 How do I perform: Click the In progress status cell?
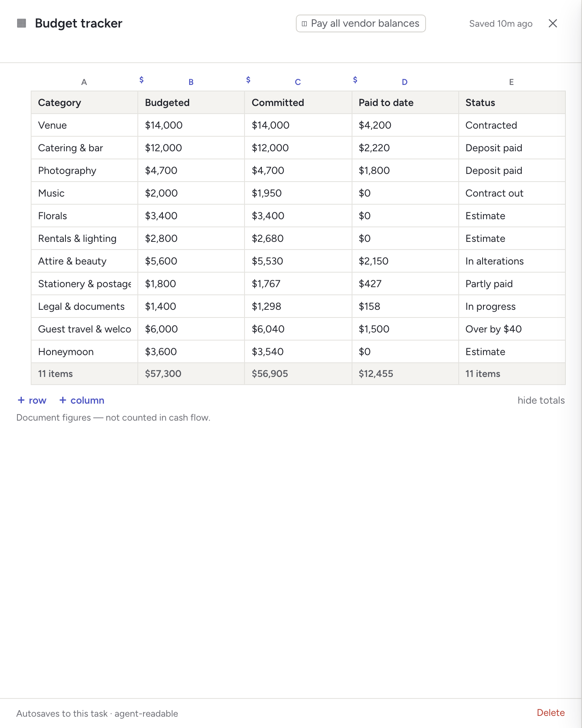coord(512,307)
